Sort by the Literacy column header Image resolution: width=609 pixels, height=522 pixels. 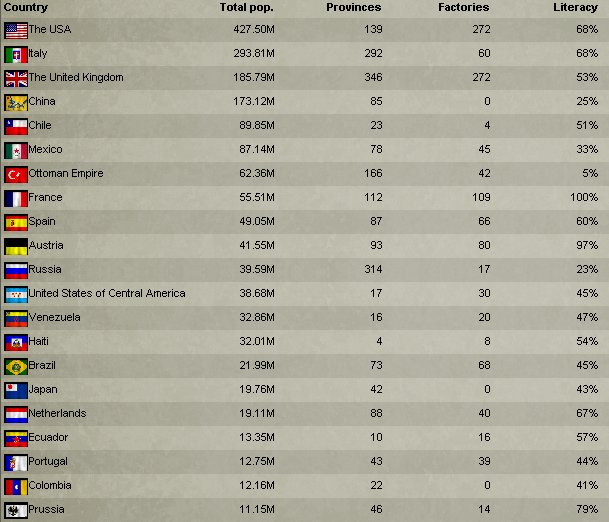575,8
